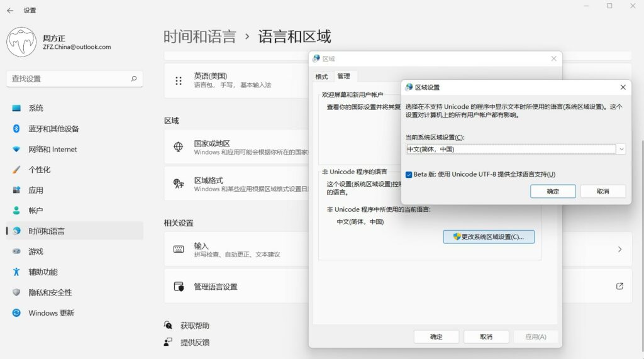Viewport: 644px width, 359px height.
Task: Click the search settings input field
Action: pyautogui.click(x=69, y=79)
